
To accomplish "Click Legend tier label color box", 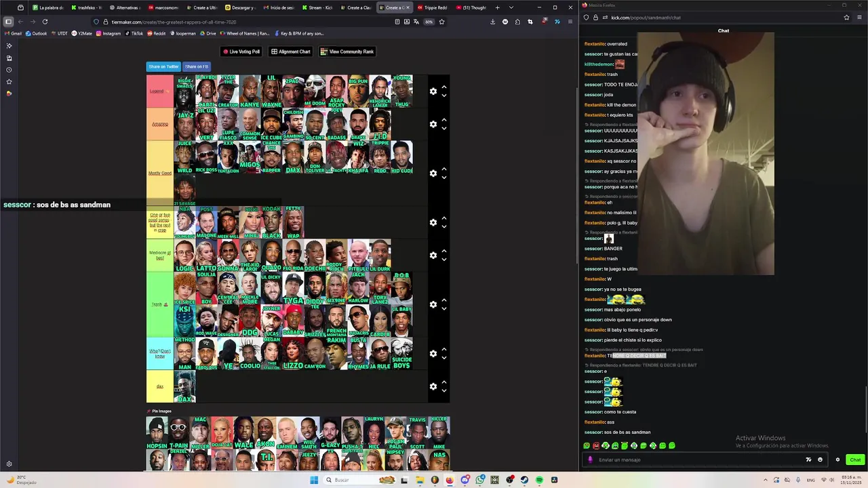I will [x=160, y=91].
